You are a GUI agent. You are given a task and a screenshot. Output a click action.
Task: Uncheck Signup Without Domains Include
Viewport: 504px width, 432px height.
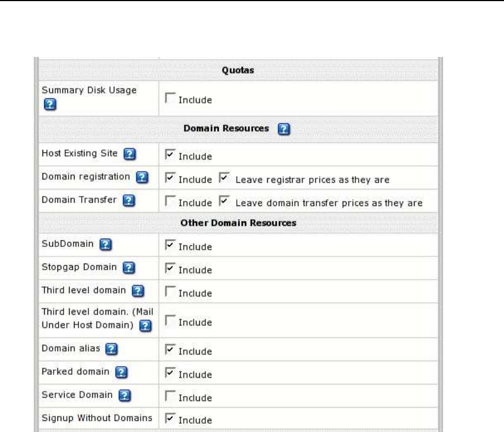pyautogui.click(x=170, y=418)
